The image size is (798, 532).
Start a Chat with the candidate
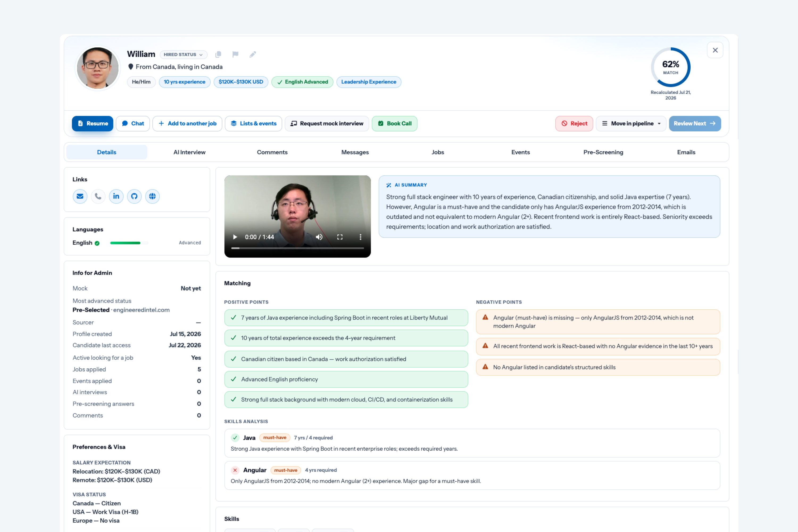(133, 123)
